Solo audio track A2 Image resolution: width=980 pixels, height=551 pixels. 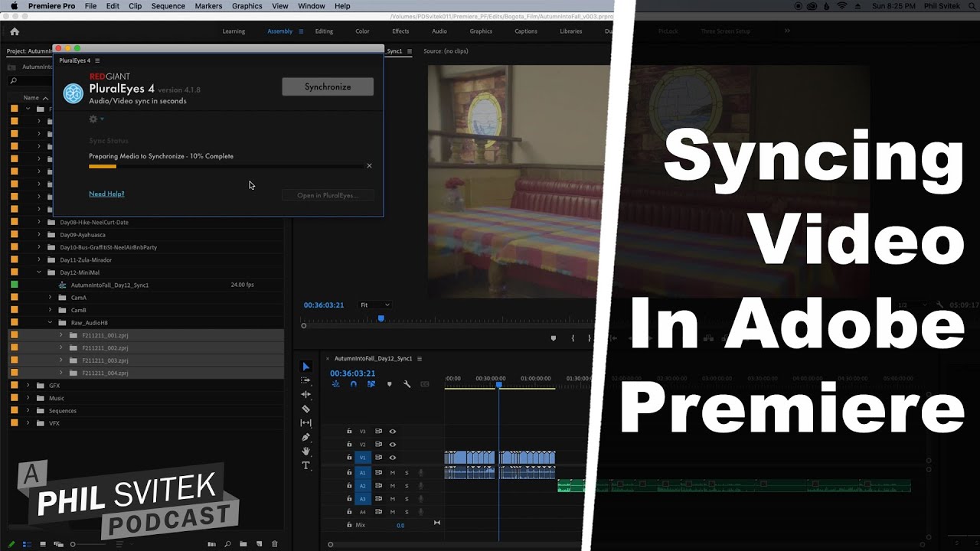tap(407, 486)
